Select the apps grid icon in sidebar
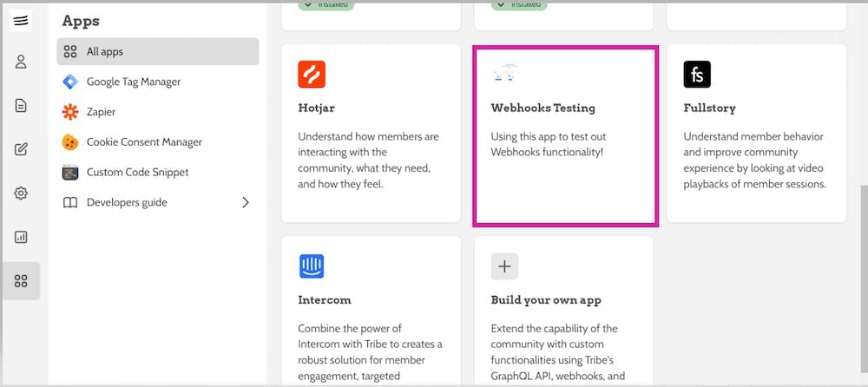Screen dimensions: 868x387 click(21, 280)
